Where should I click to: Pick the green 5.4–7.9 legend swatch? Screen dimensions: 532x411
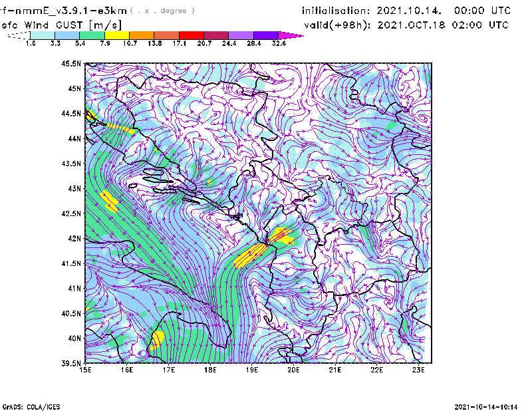92,35
